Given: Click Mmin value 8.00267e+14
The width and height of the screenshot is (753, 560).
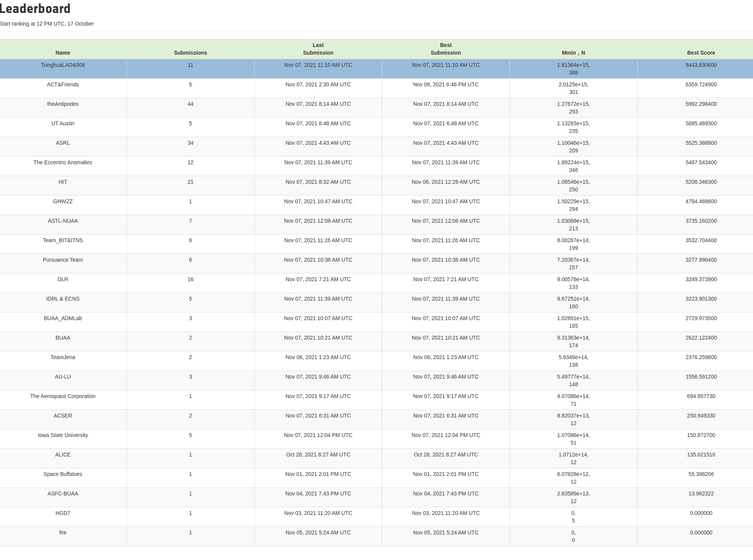Looking at the screenshot, I should 573,240.
